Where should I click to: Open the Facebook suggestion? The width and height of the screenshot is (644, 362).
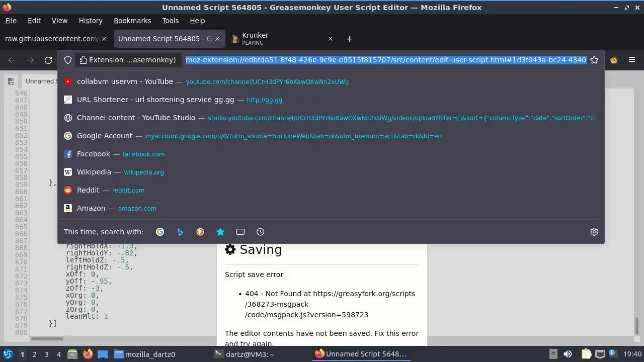pyautogui.click(x=331, y=154)
